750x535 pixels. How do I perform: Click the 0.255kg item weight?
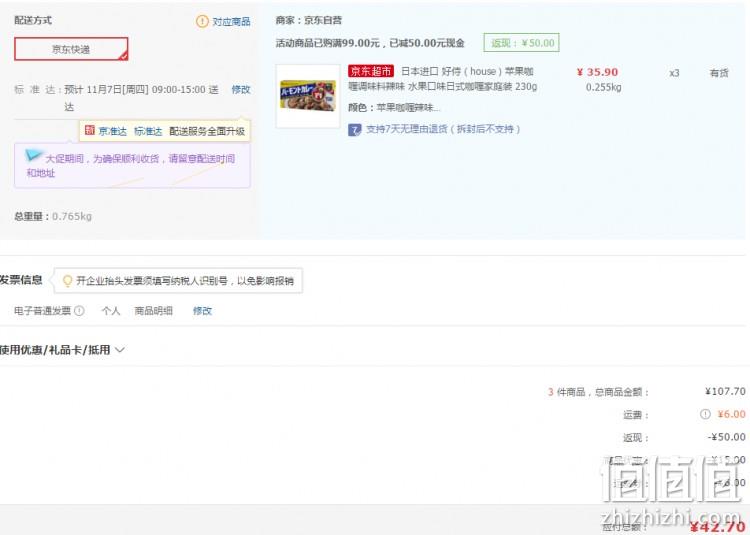pos(604,87)
